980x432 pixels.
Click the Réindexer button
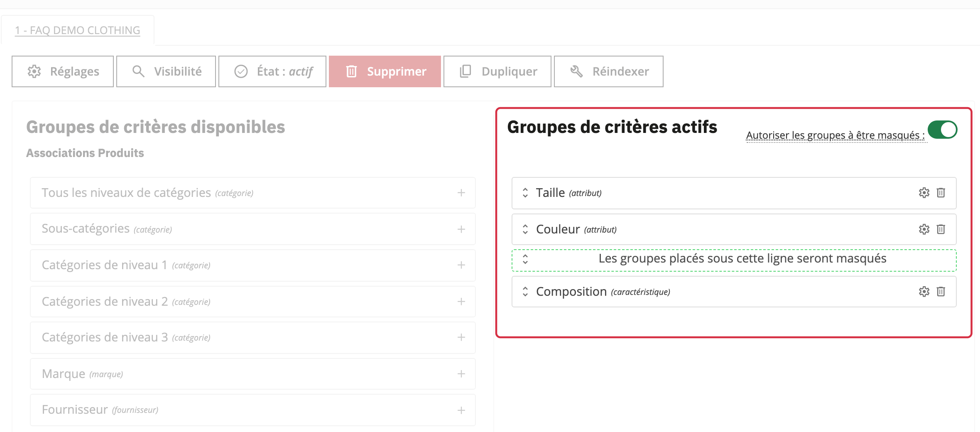(x=609, y=71)
